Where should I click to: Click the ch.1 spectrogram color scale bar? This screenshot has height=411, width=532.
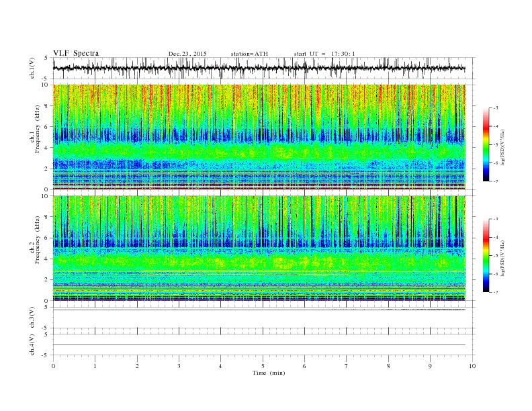pos(486,144)
